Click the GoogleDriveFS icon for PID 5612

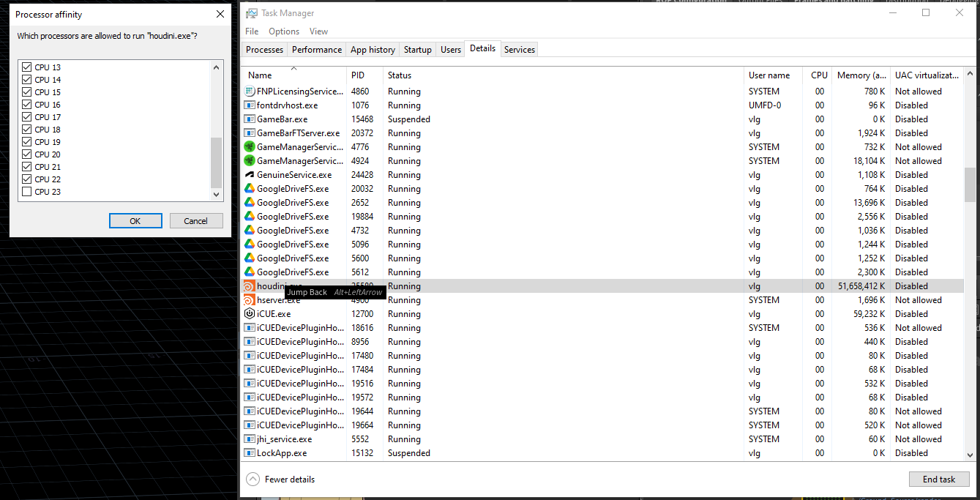[x=249, y=272]
